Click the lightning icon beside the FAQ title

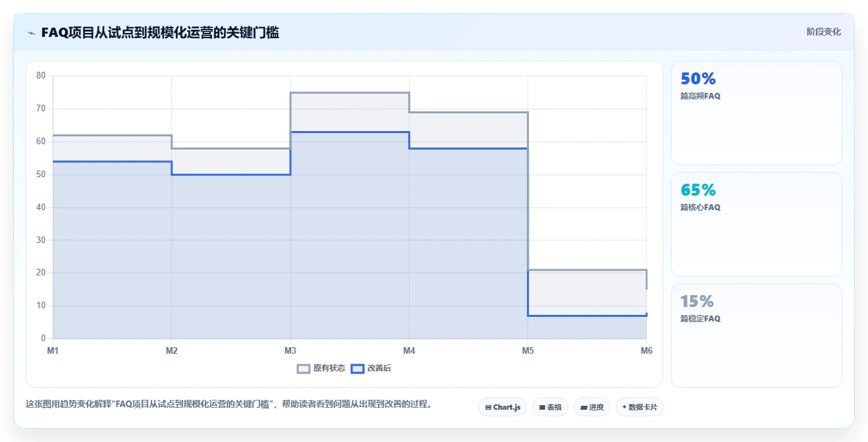pos(31,33)
